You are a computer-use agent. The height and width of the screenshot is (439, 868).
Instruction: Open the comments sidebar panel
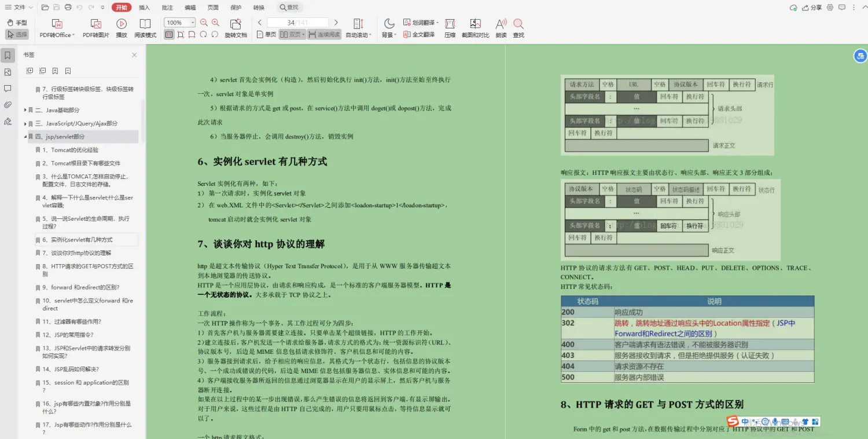point(8,89)
